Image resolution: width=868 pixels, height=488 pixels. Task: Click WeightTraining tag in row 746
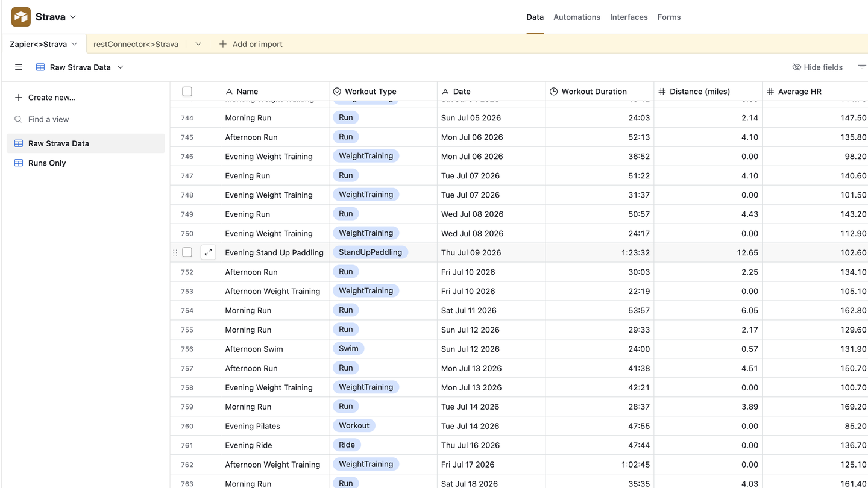click(x=366, y=156)
